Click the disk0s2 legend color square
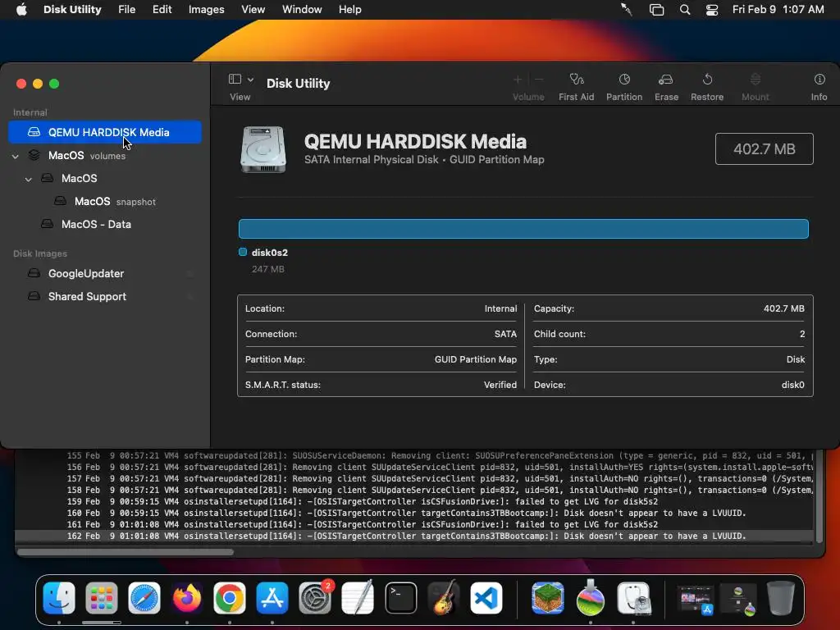The image size is (840, 630). 243,253
